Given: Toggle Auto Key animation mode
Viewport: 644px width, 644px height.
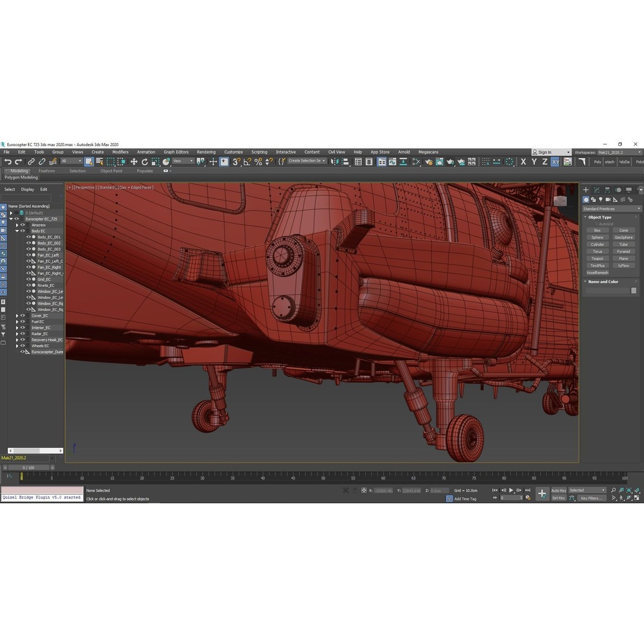Looking at the screenshot, I should (559, 490).
